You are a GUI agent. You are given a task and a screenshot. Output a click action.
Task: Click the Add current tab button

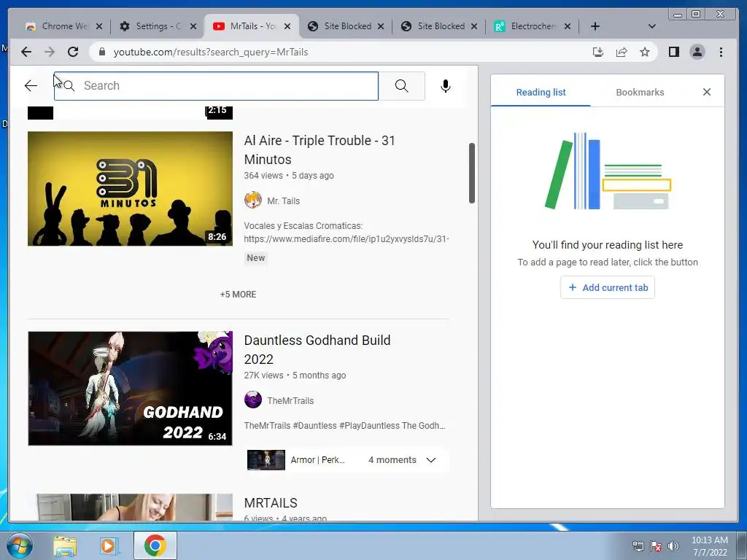tap(608, 287)
